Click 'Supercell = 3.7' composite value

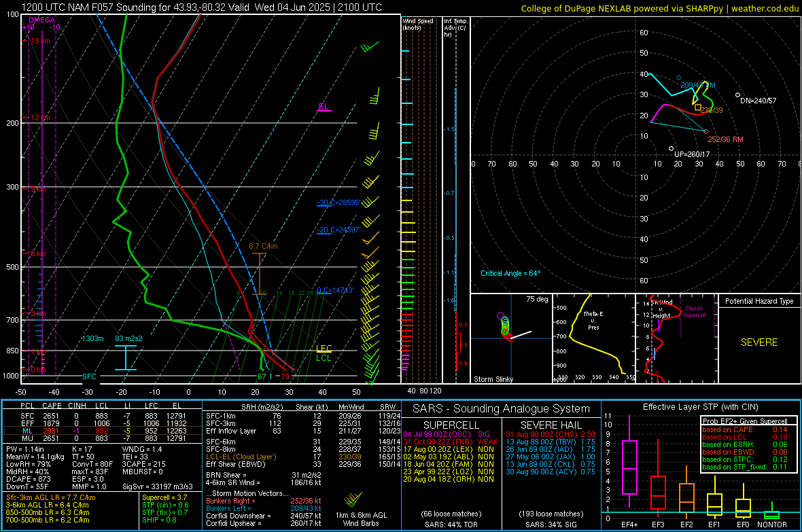coord(164,497)
